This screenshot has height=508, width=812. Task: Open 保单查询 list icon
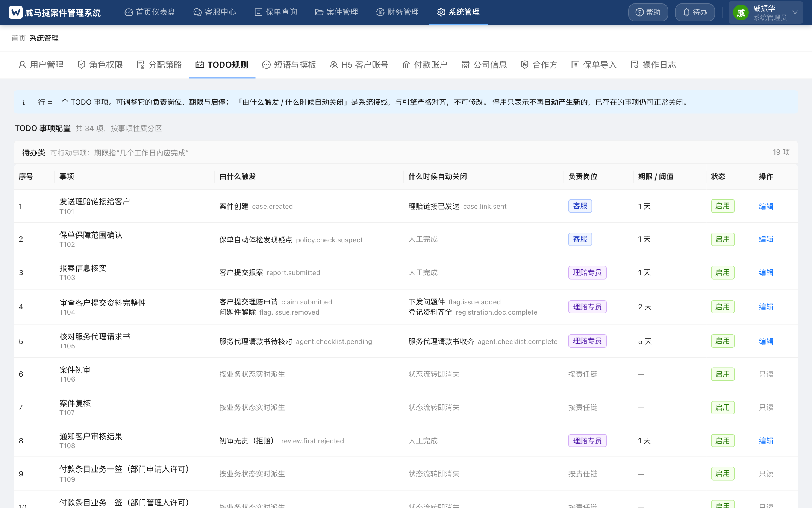(x=259, y=12)
